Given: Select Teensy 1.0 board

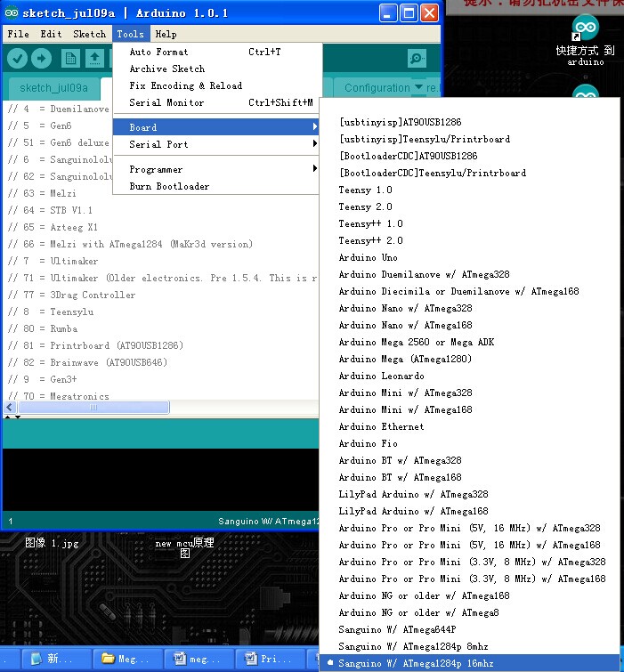Looking at the screenshot, I should tap(470, 190).
